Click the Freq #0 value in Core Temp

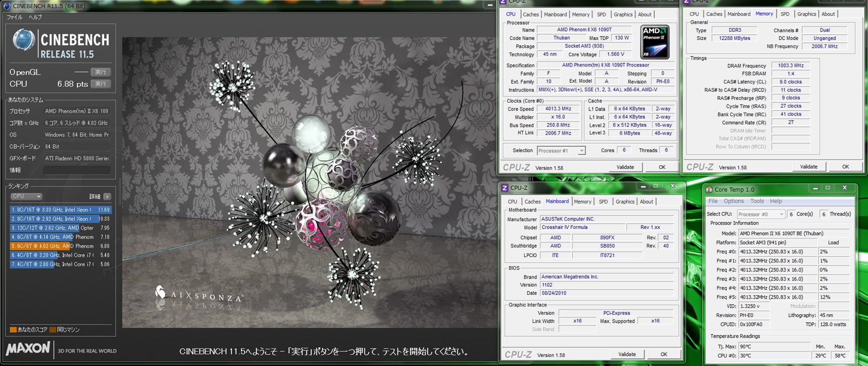tap(778, 251)
